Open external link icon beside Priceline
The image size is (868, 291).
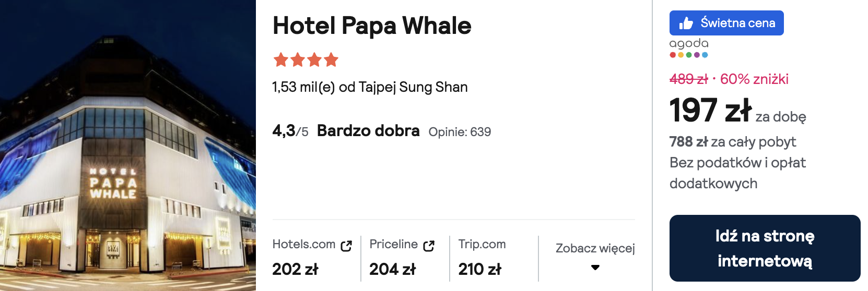click(429, 246)
